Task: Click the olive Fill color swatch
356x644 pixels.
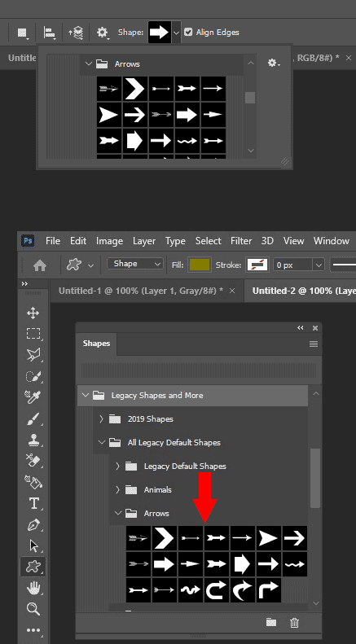Action: point(200,265)
